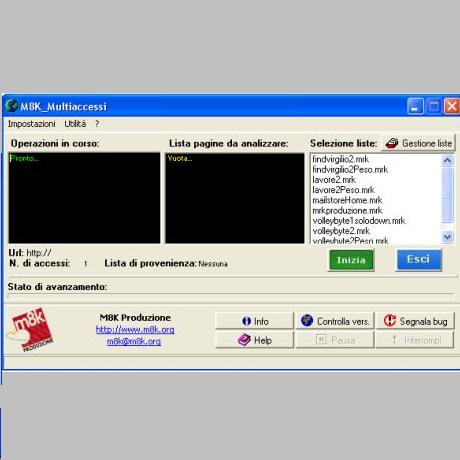Click the Gestione liste button
The image size is (460, 460).
click(418, 143)
